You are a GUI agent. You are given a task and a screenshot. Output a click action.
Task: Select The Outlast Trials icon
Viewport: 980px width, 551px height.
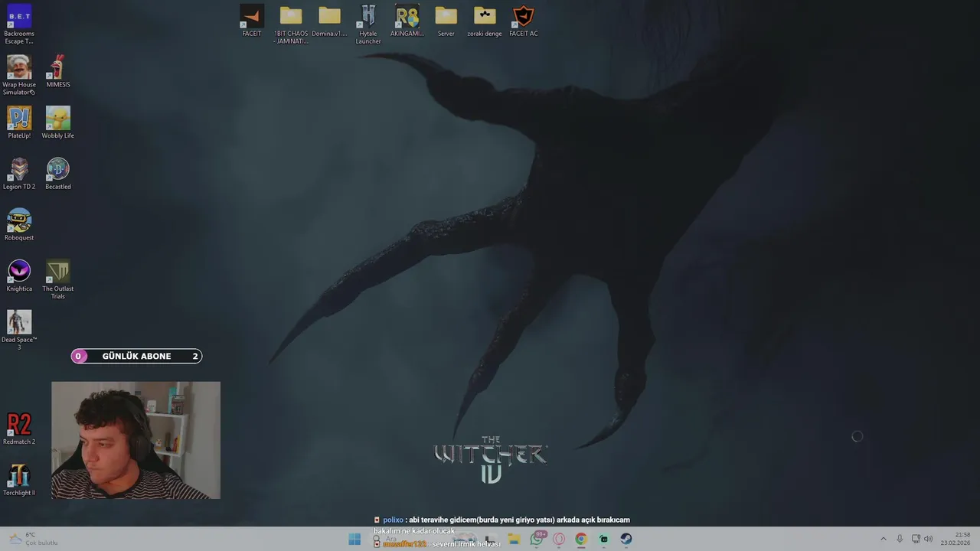click(x=57, y=279)
